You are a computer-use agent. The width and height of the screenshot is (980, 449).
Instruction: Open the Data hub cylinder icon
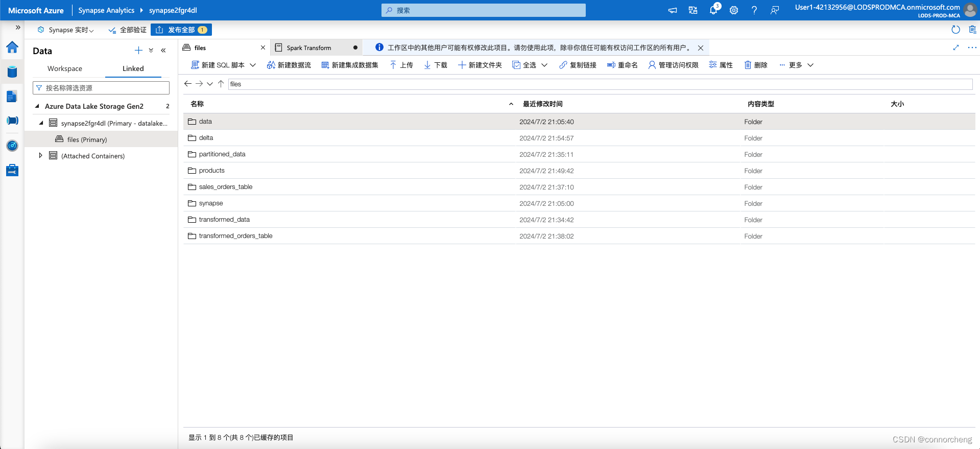point(12,72)
